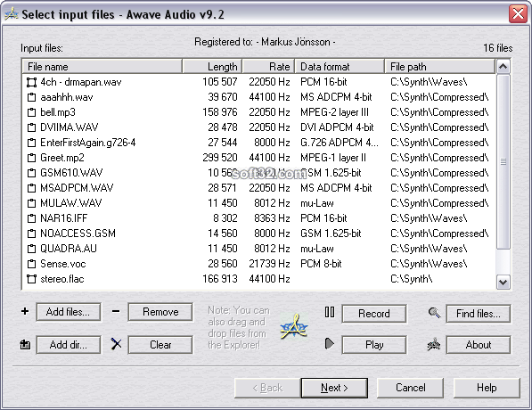Open the Find files dialog
The height and width of the screenshot is (410, 532).
478,314
